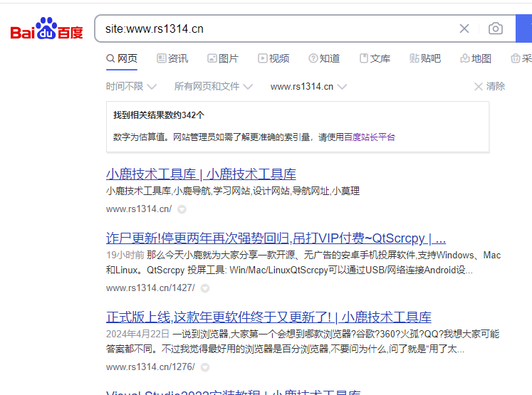
Task: Open the 视频 tab
Action: pyautogui.click(x=273, y=58)
